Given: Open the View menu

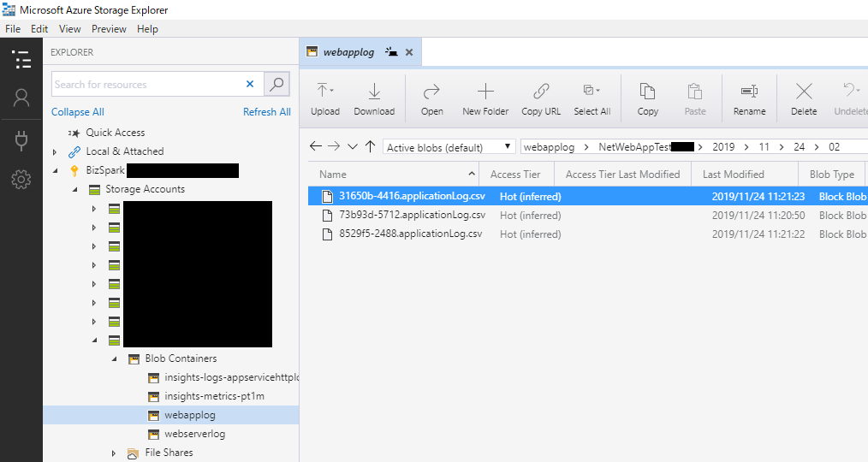Looking at the screenshot, I should (x=69, y=29).
